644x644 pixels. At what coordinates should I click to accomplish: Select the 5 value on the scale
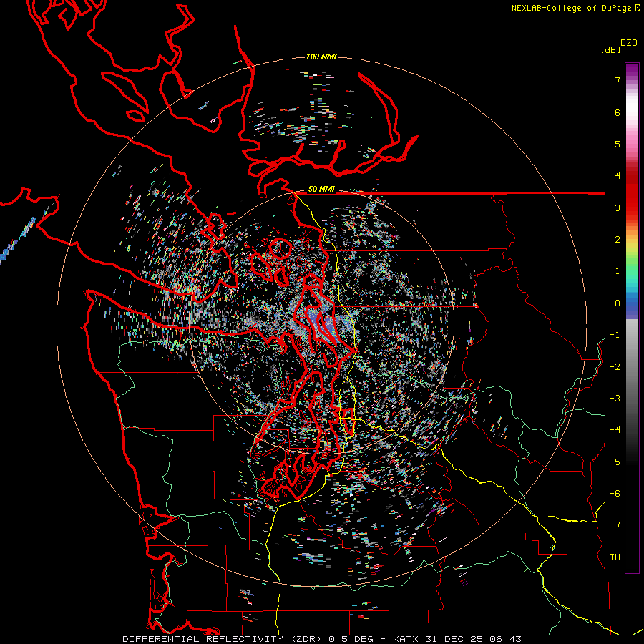point(618,144)
